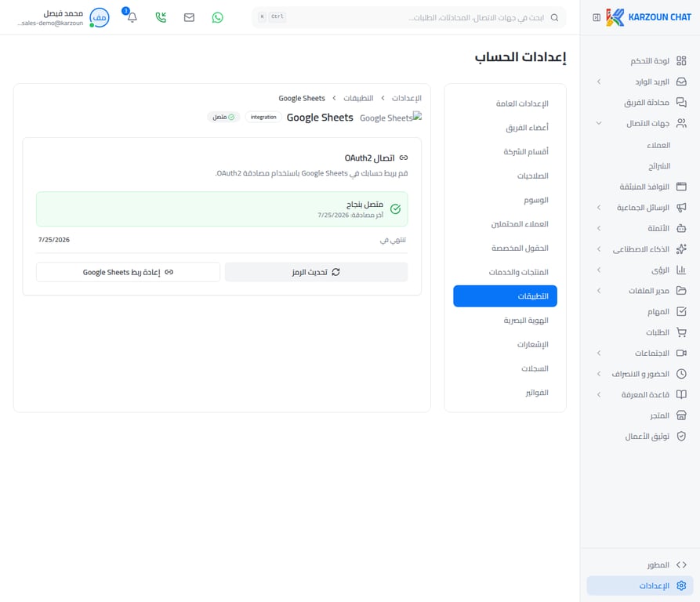Open محادثة الفريق team chat icon
700x602 pixels.
(681, 102)
